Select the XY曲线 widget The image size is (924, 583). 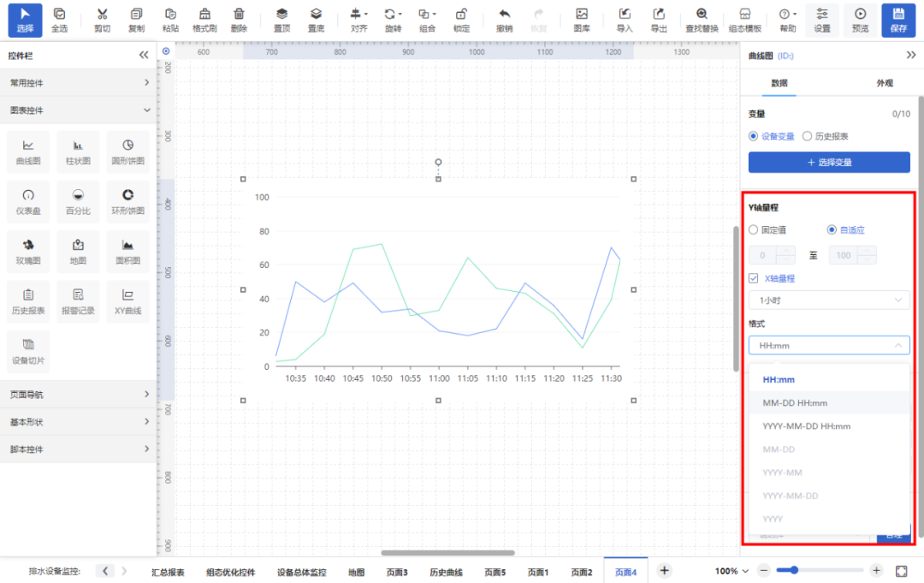pos(127,302)
